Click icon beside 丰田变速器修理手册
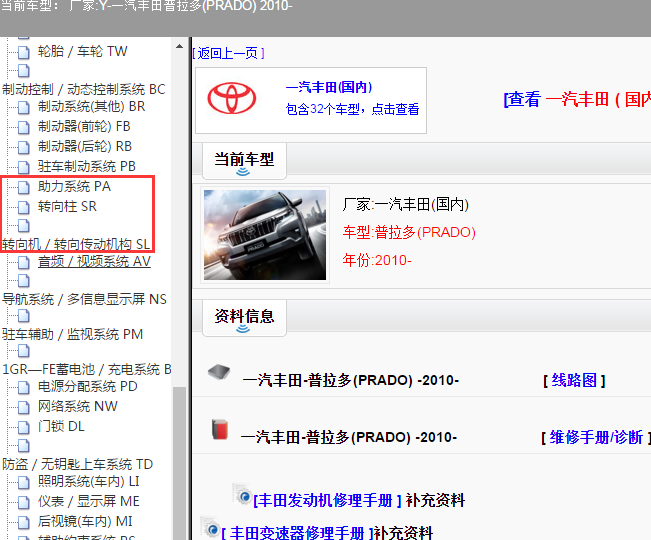Viewport: 651px width, 540px height. (x=210, y=526)
